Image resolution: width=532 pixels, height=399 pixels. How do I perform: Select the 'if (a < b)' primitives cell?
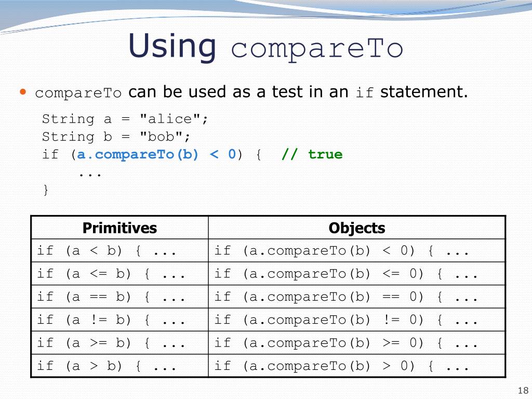tap(119, 251)
